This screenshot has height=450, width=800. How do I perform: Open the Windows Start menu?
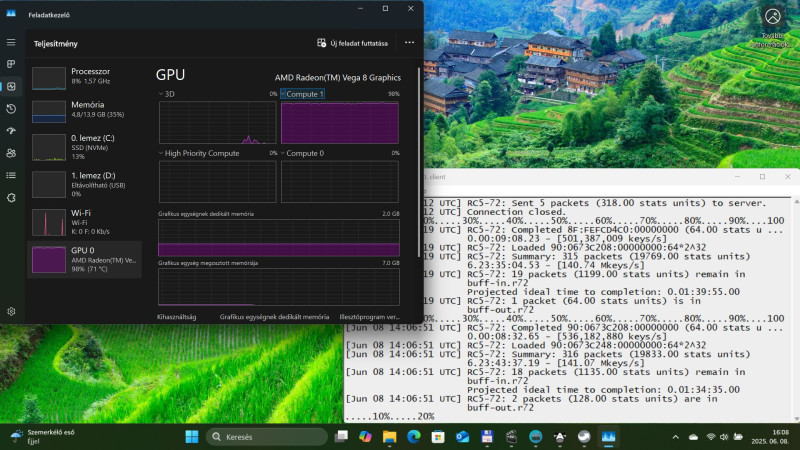(192, 437)
